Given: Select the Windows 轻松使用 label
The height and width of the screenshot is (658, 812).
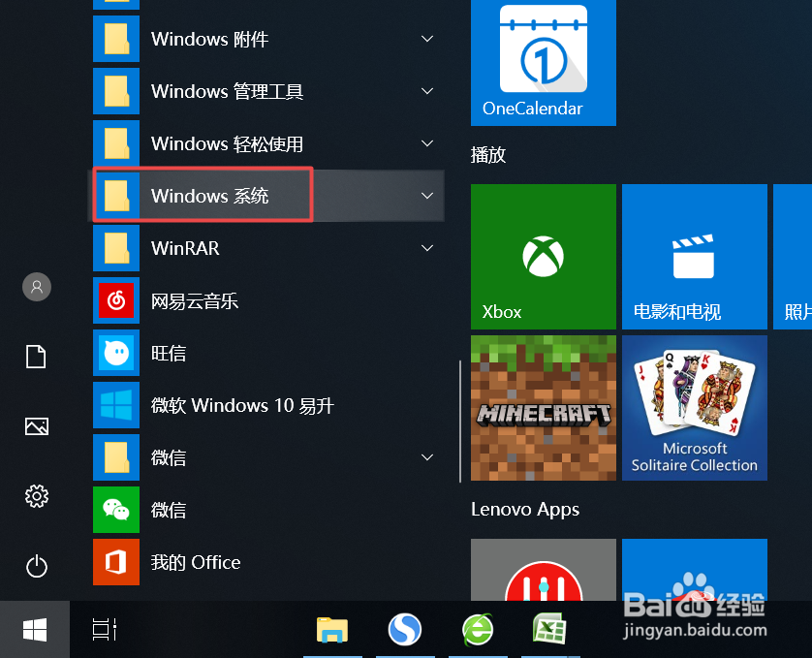Looking at the screenshot, I should 227,143.
